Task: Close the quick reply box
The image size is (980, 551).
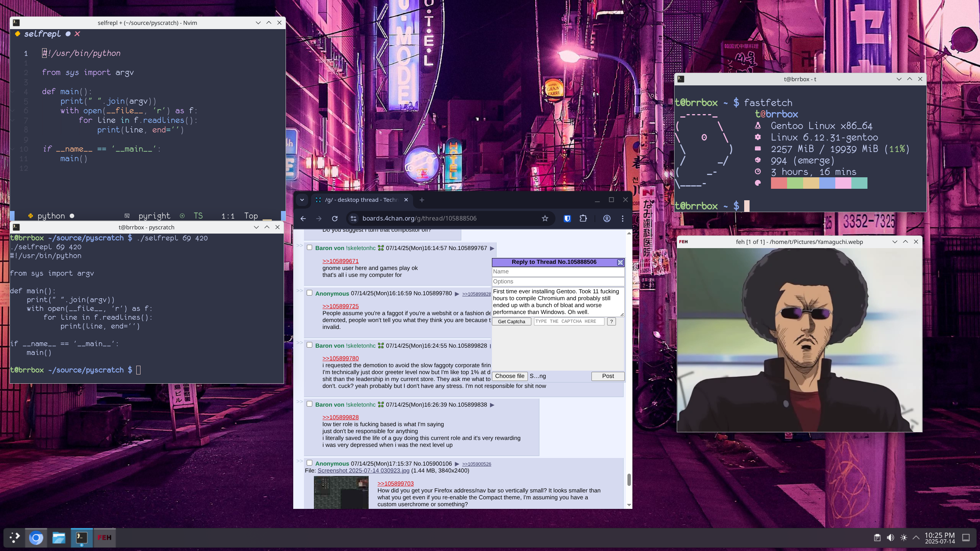Action: click(x=620, y=262)
